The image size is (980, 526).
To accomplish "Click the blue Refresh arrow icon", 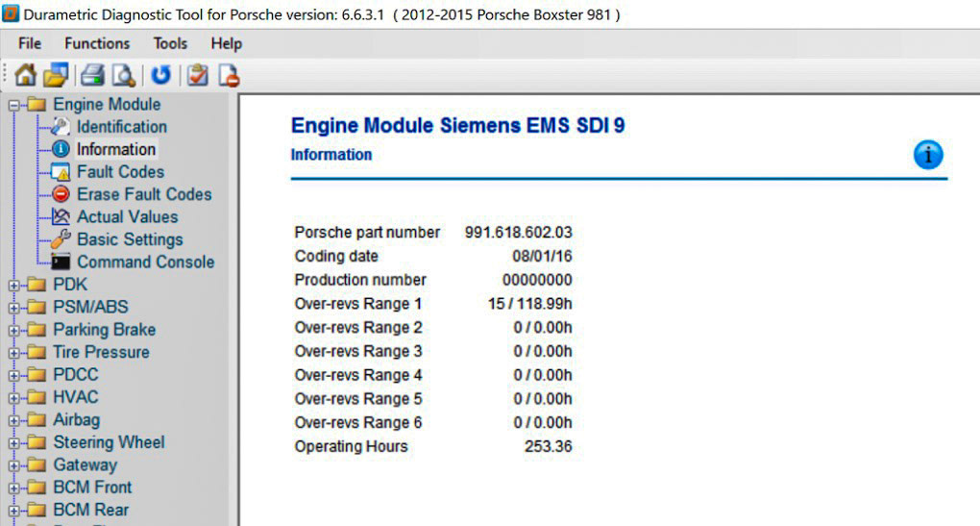I will [160, 75].
